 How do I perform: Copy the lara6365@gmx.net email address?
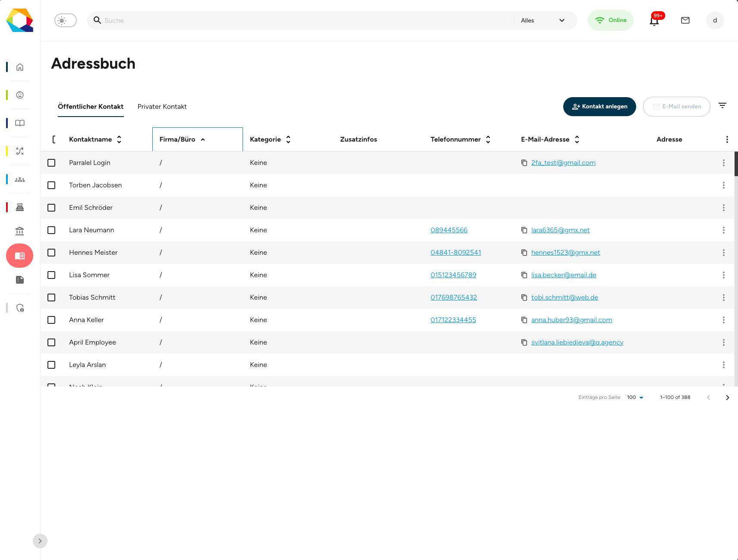[x=524, y=230]
